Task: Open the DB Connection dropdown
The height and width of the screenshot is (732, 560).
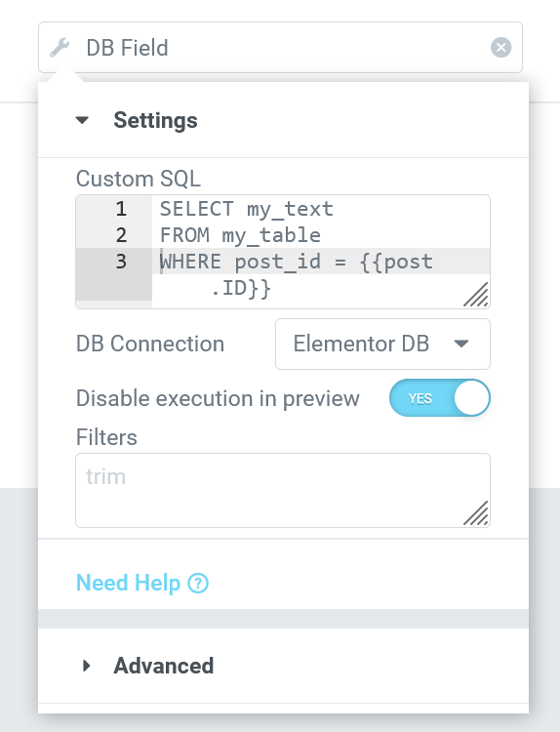Action: tap(382, 345)
